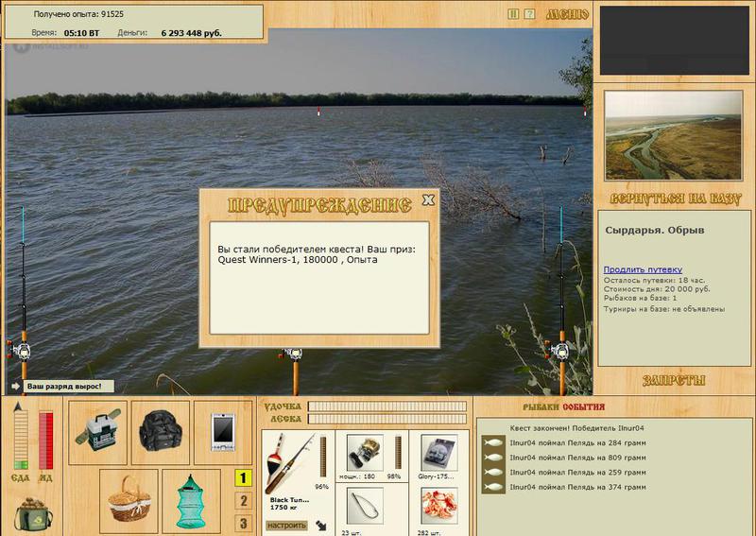The image size is (756, 536).
Task: Click the Удочка tension bar
Action: (x=387, y=406)
